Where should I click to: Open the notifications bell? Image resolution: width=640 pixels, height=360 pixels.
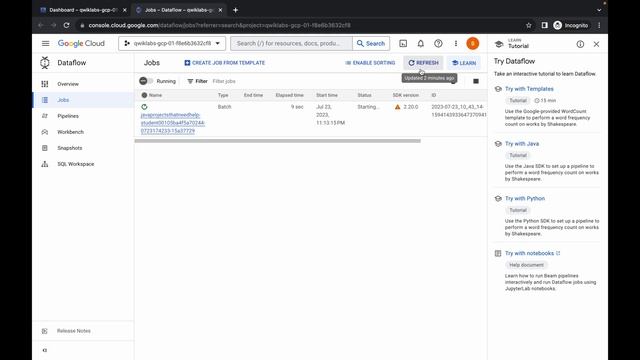(x=420, y=43)
